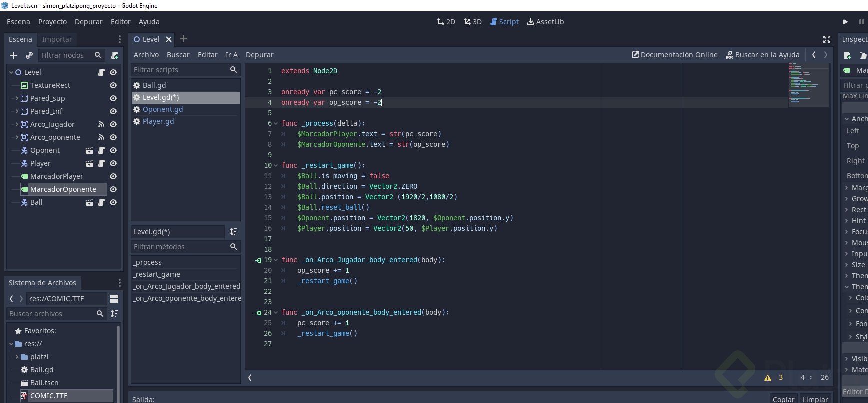Go to previous edited script arrow

point(814,55)
